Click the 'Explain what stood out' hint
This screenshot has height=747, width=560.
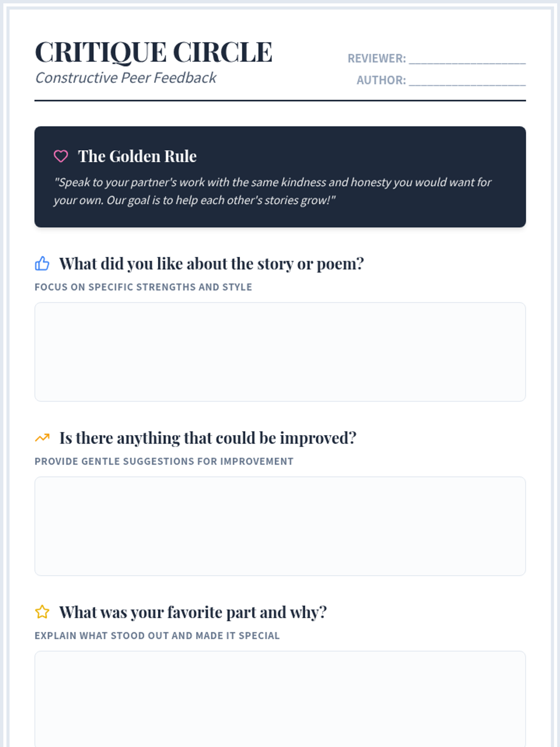157,635
